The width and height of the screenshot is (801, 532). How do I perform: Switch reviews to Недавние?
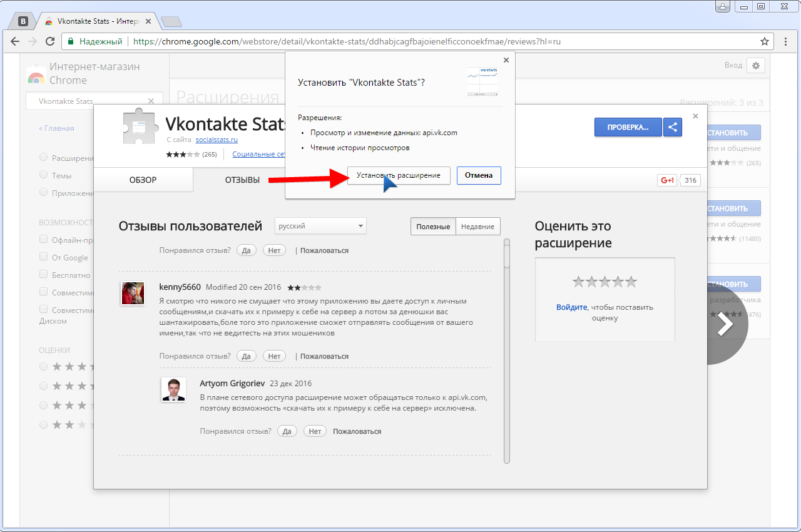tap(477, 227)
